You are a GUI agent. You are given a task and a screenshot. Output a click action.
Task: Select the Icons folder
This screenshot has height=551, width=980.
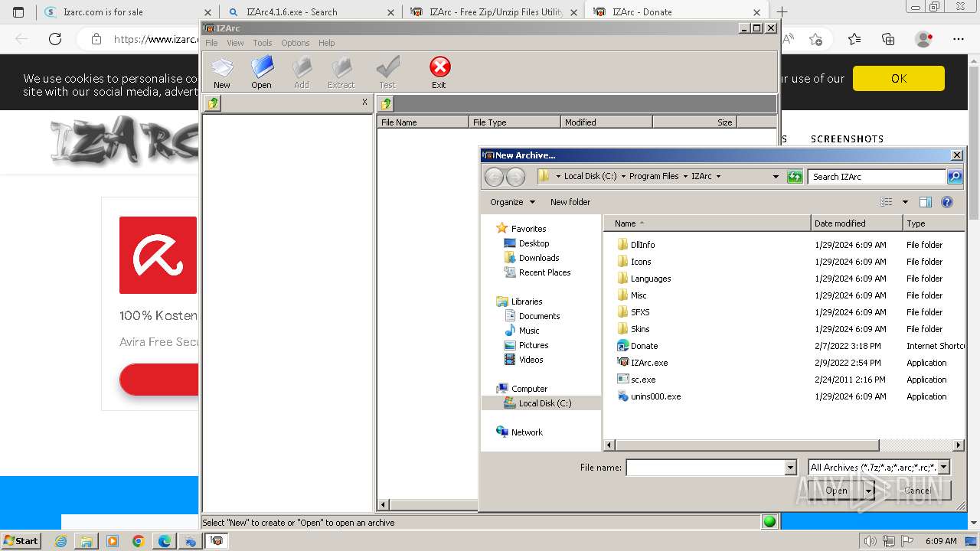(633, 262)
